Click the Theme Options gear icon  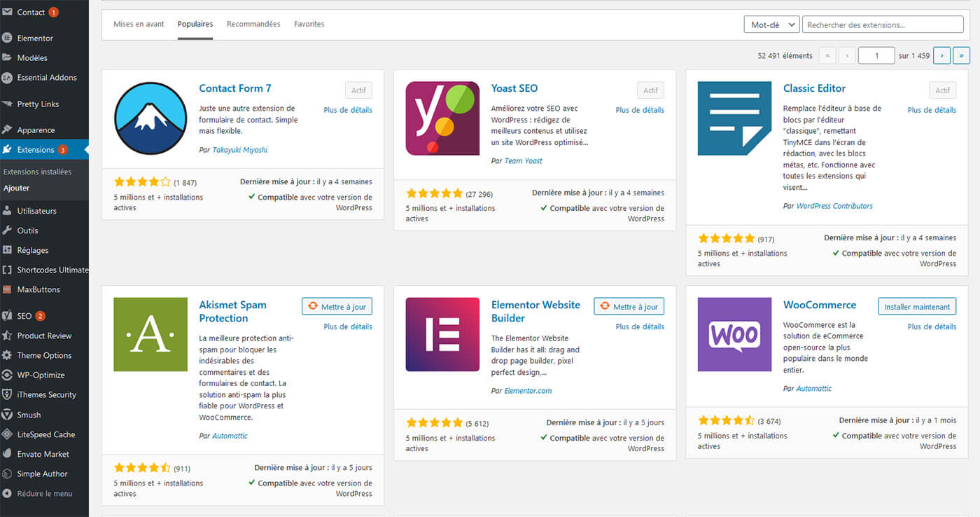tap(7, 355)
